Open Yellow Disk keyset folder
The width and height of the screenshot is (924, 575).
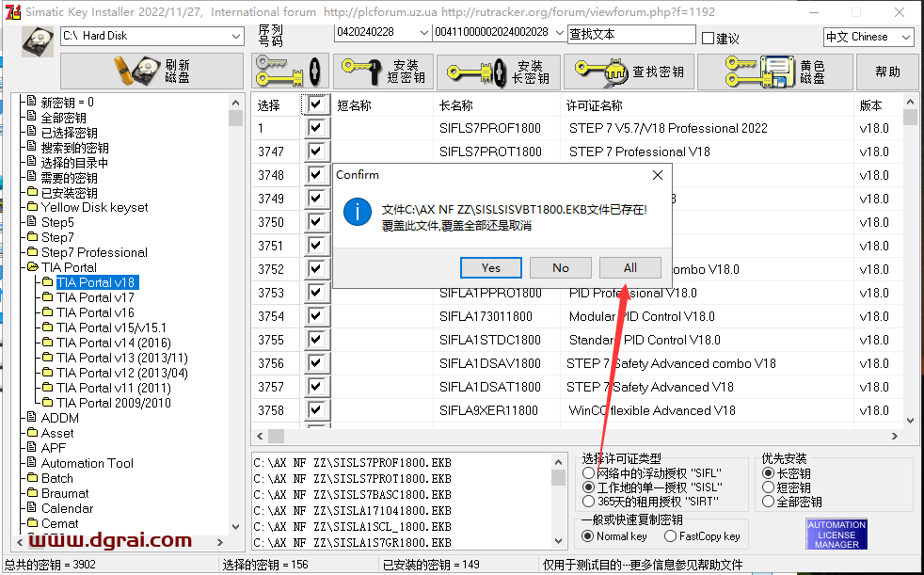click(x=94, y=207)
